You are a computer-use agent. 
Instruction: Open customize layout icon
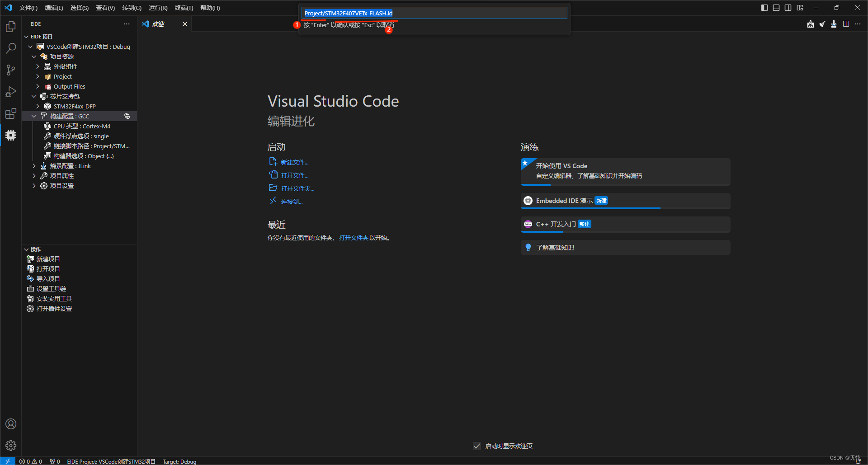coord(800,8)
